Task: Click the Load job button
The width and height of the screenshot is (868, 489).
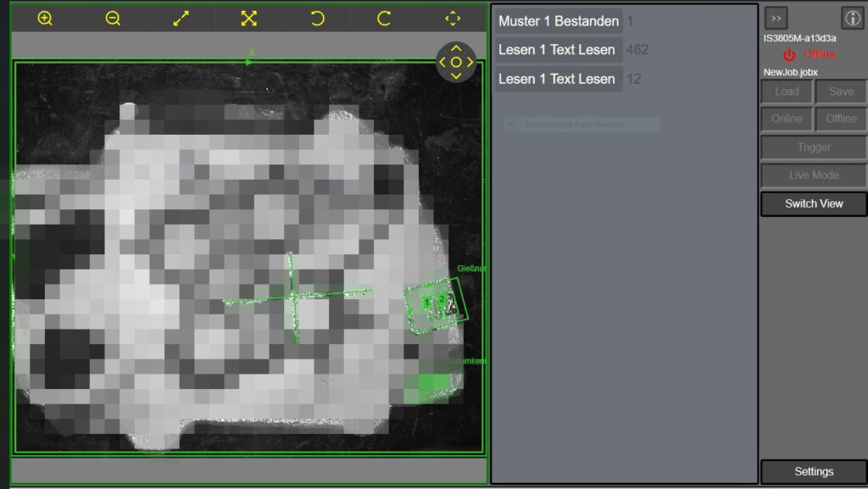Action: (x=787, y=92)
